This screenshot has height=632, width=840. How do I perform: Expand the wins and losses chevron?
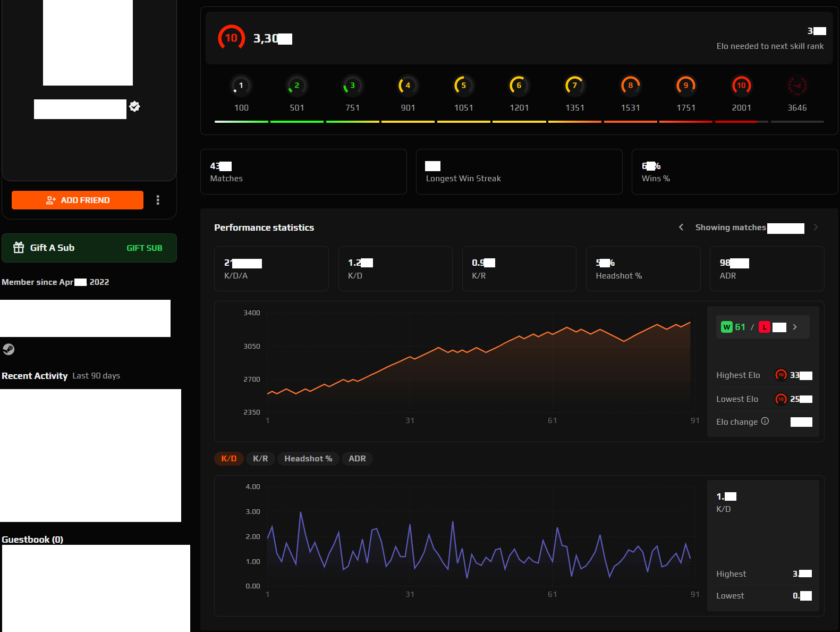point(795,327)
